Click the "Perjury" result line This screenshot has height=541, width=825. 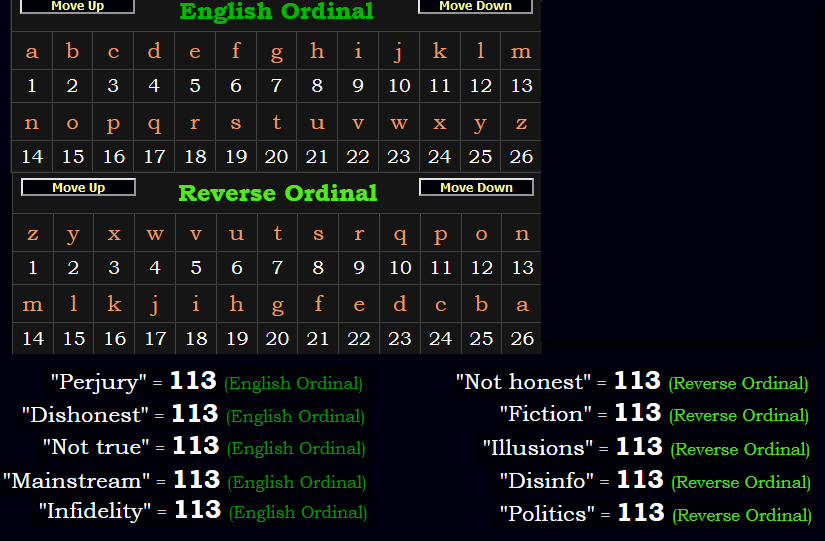207,382
